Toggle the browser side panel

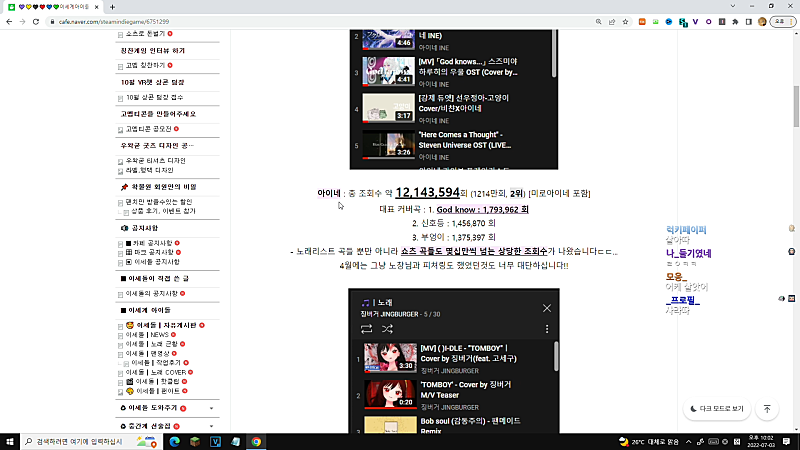[x=748, y=22]
